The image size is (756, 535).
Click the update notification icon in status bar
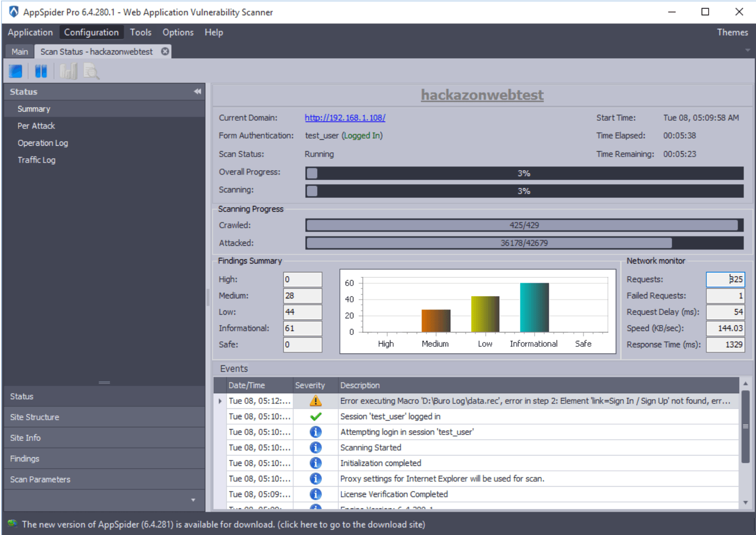click(13, 524)
